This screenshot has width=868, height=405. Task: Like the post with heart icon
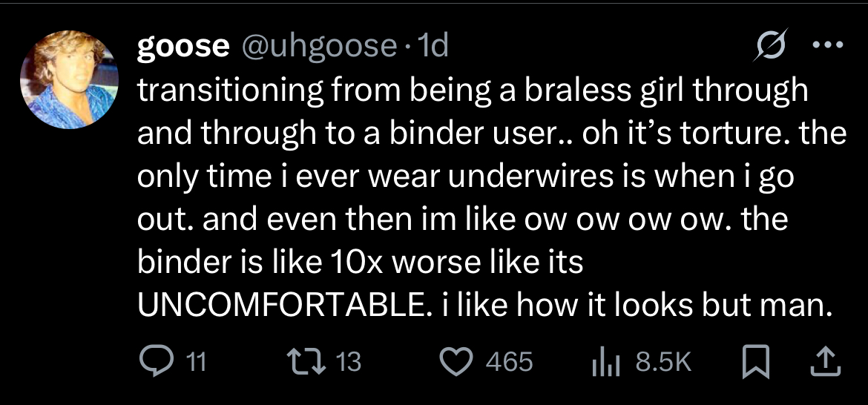[457, 363]
